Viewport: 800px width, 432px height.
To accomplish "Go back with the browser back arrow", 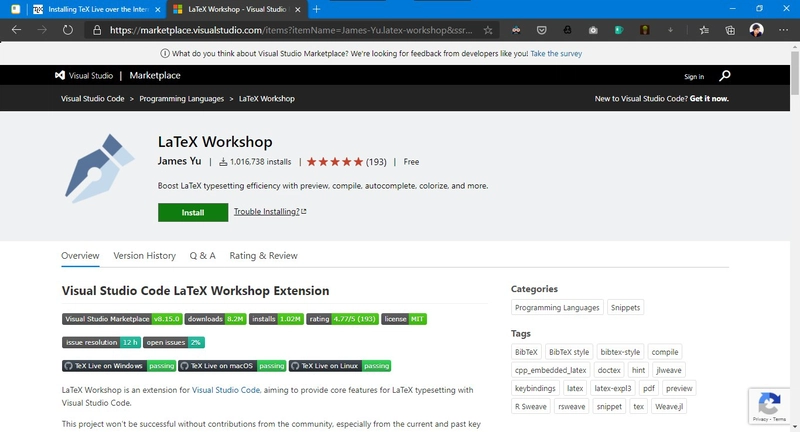I will [16, 30].
